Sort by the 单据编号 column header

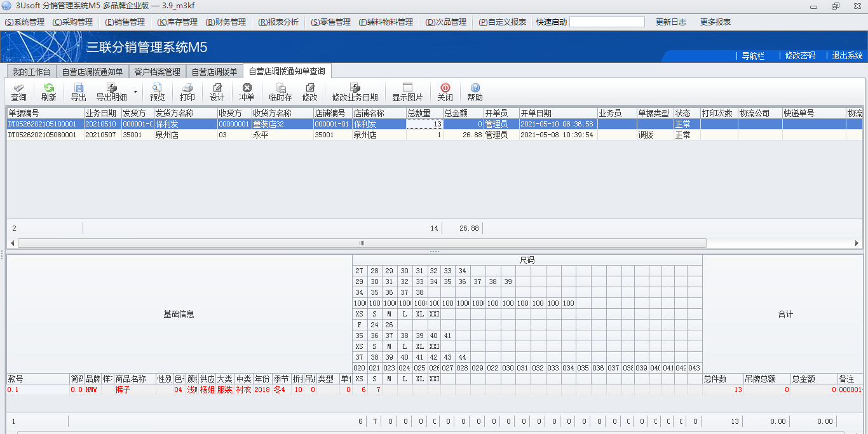pos(45,113)
